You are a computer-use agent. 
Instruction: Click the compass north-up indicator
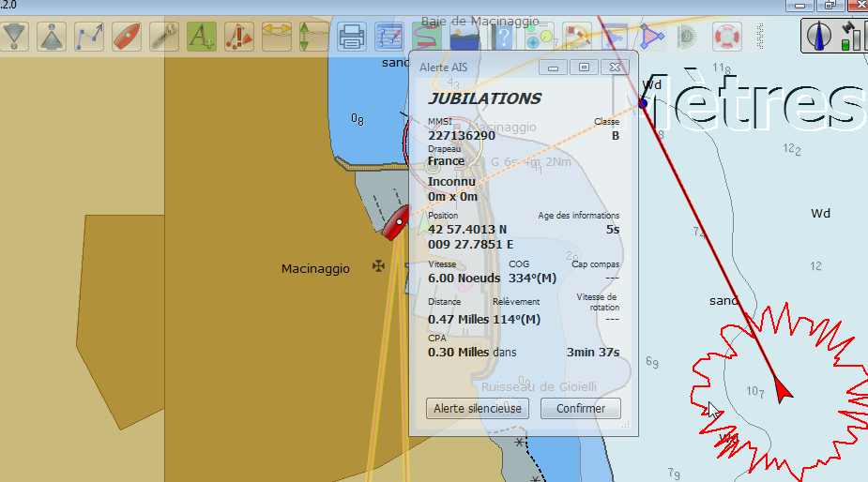818,36
